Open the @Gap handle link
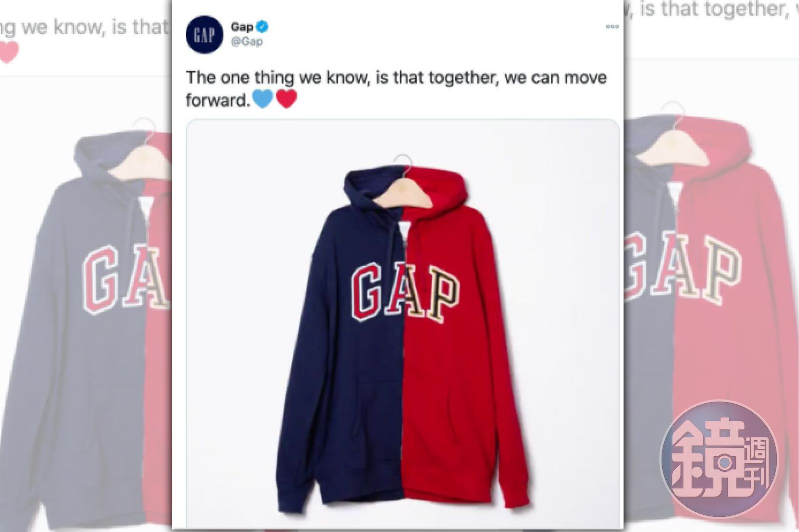The image size is (799, 532). pyautogui.click(x=247, y=42)
